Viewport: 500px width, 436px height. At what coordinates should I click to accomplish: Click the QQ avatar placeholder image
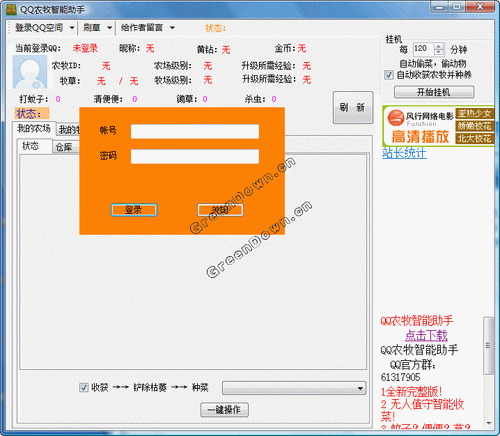click(30, 72)
